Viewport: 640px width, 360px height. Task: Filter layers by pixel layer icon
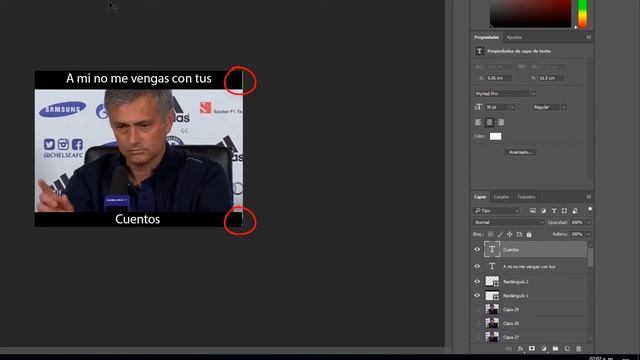click(x=533, y=211)
